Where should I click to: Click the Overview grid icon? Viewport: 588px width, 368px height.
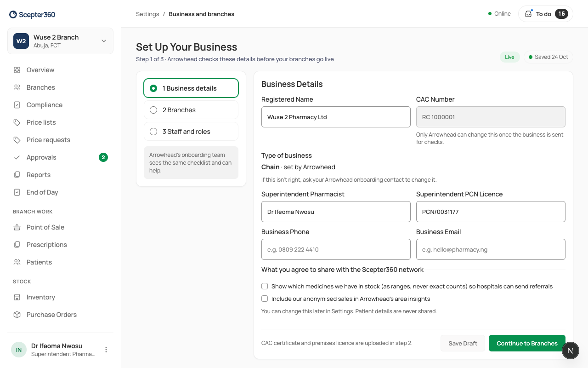coord(17,70)
